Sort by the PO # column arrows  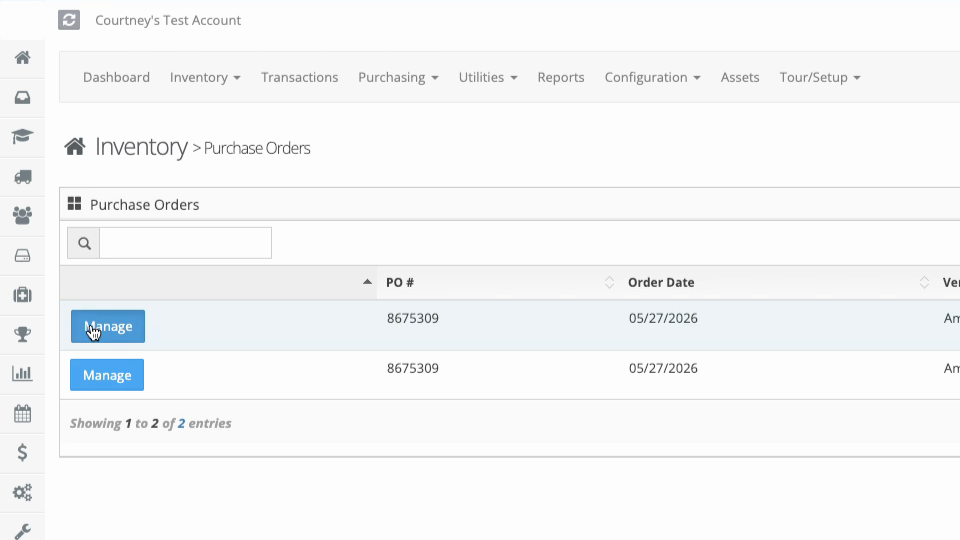609,282
